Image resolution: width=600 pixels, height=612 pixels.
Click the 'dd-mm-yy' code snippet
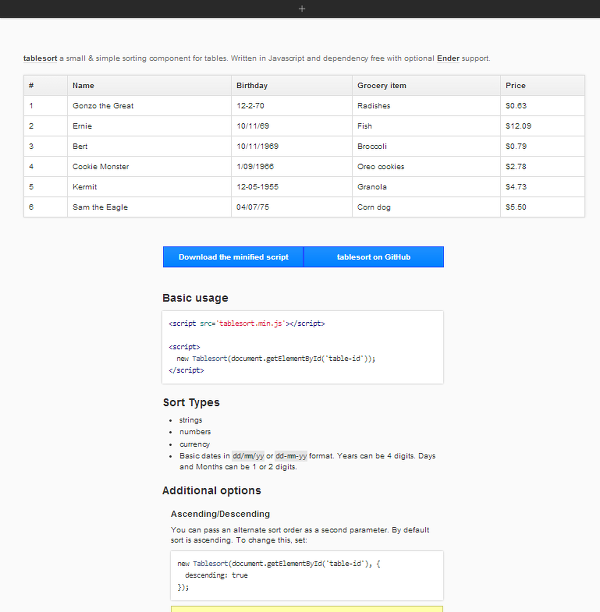click(291, 456)
